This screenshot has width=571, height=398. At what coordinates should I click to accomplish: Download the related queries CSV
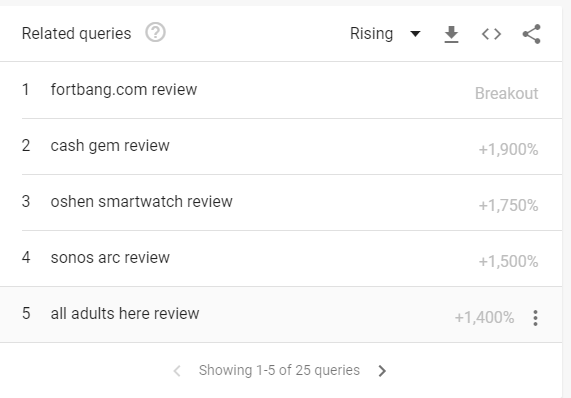[x=451, y=34]
